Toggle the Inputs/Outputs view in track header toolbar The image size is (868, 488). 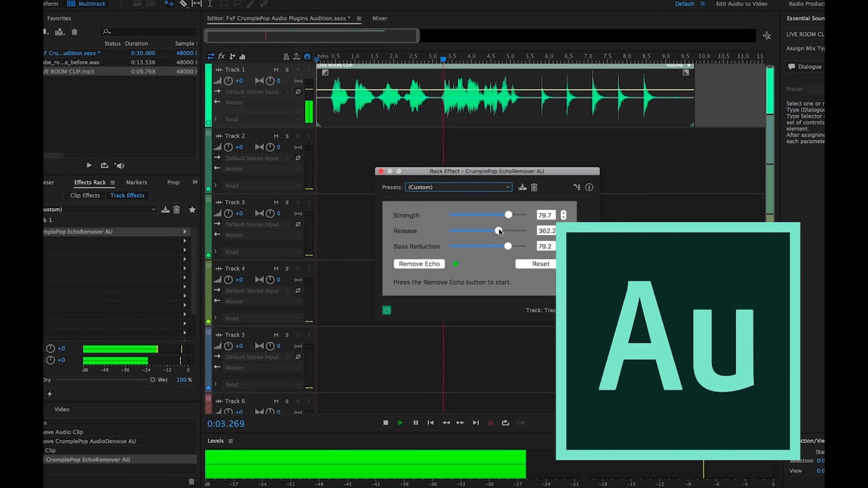pos(211,56)
